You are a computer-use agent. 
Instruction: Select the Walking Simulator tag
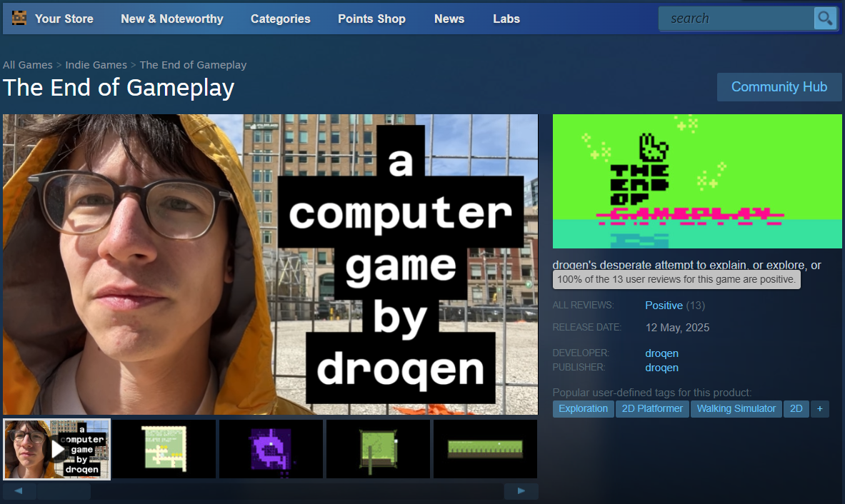tap(736, 409)
